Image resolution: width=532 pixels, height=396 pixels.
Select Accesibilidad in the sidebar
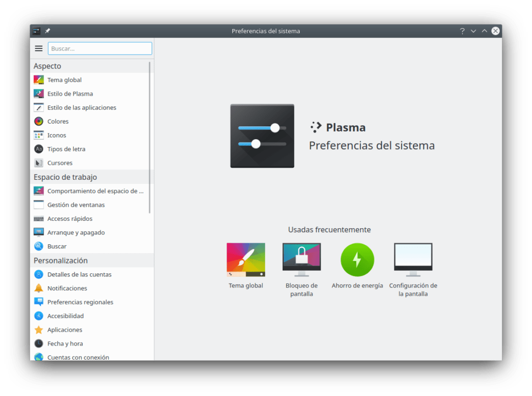(65, 316)
